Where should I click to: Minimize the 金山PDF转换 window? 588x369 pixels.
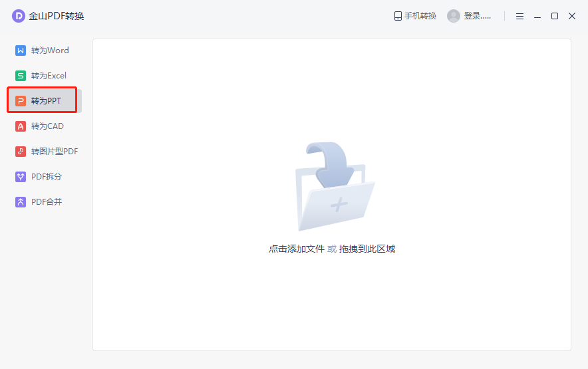(537, 16)
